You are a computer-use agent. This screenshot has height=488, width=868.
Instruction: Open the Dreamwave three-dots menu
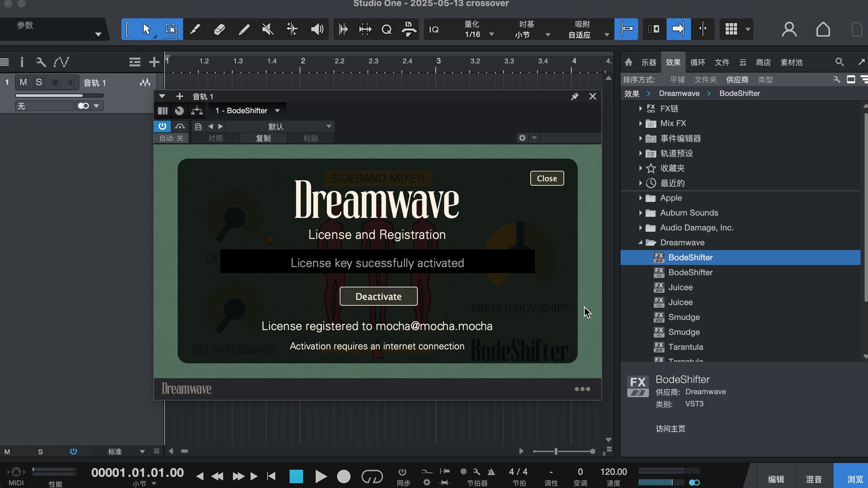[x=582, y=389]
